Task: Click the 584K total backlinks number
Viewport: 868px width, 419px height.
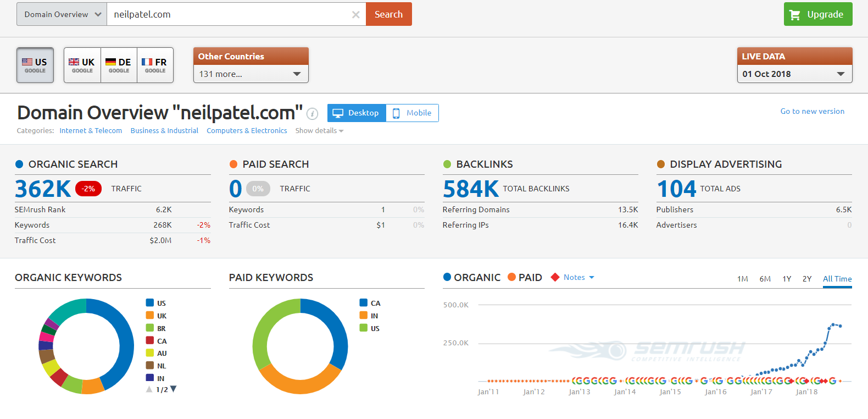Action: tap(471, 189)
